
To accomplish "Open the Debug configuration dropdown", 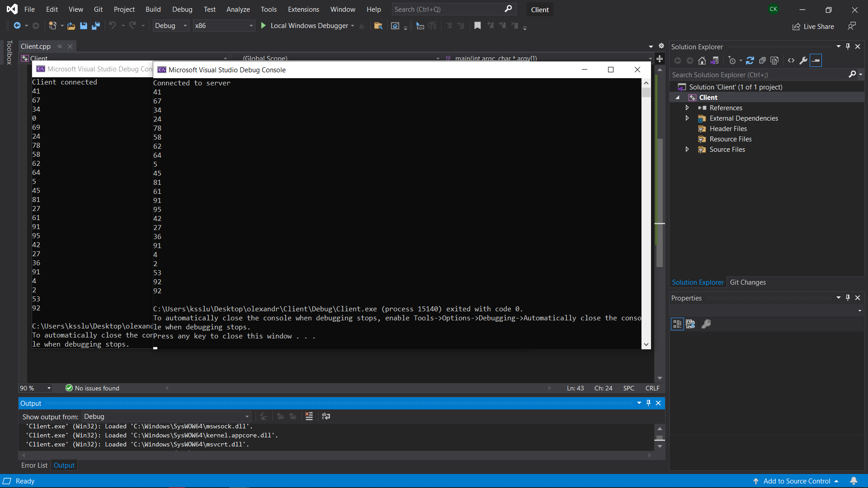I will coord(170,26).
